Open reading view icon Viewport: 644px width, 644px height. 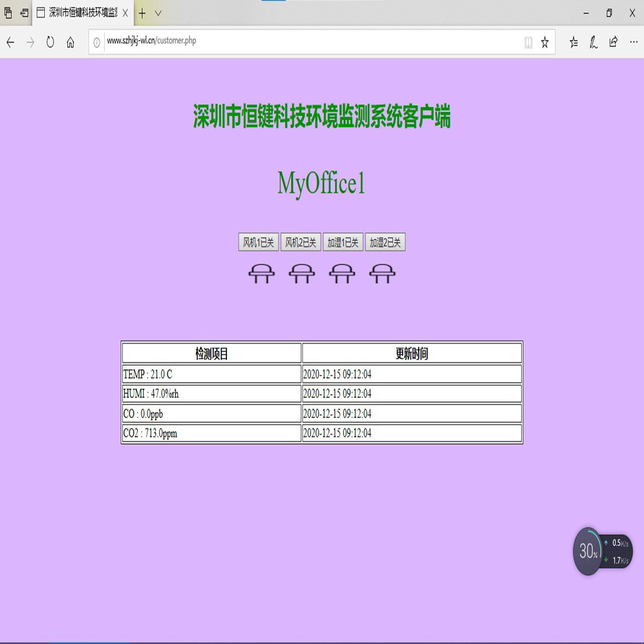(x=528, y=42)
